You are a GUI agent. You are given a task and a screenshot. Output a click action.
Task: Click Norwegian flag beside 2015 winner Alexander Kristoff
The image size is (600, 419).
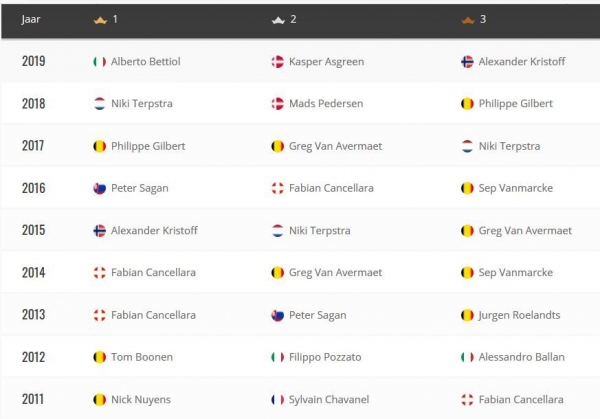(x=99, y=231)
